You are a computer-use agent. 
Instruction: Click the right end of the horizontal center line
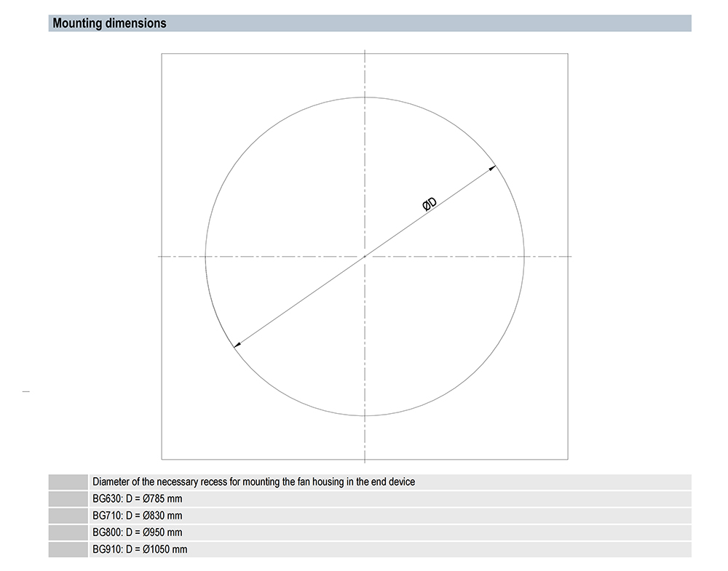click(570, 256)
